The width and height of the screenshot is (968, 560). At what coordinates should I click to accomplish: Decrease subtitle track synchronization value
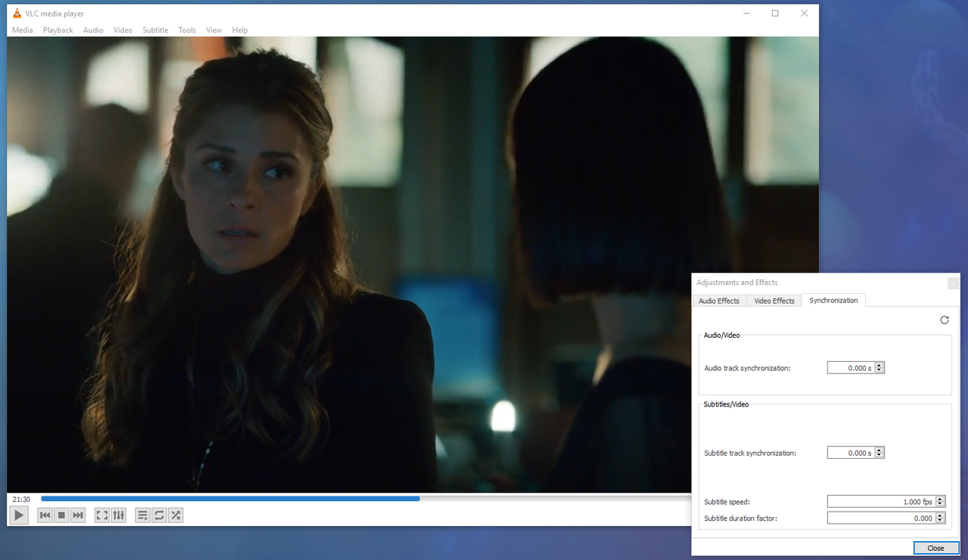click(x=880, y=456)
